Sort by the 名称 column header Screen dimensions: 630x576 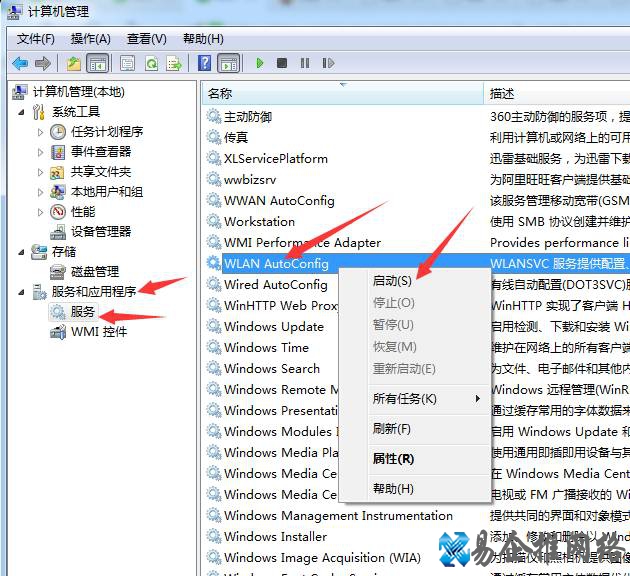343,94
